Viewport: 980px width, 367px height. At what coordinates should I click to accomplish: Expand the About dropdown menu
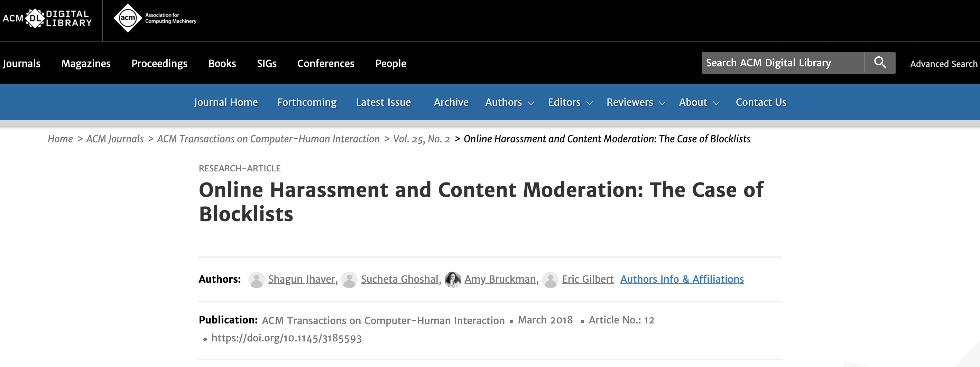point(699,102)
